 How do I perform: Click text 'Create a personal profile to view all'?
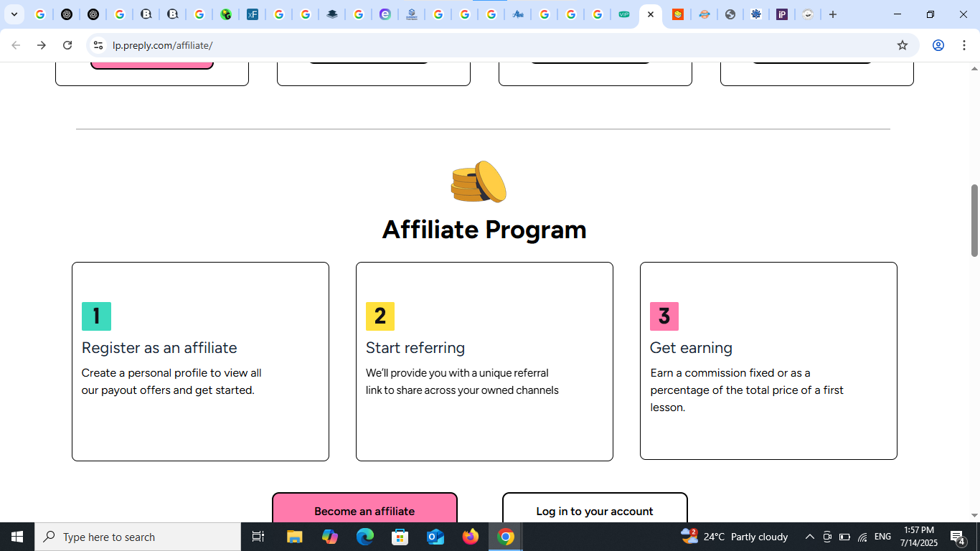[171, 373]
